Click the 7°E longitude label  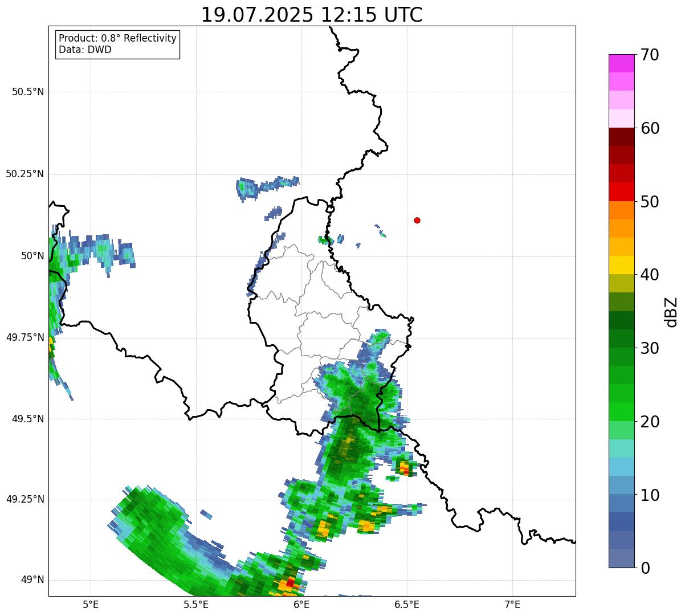point(512,604)
